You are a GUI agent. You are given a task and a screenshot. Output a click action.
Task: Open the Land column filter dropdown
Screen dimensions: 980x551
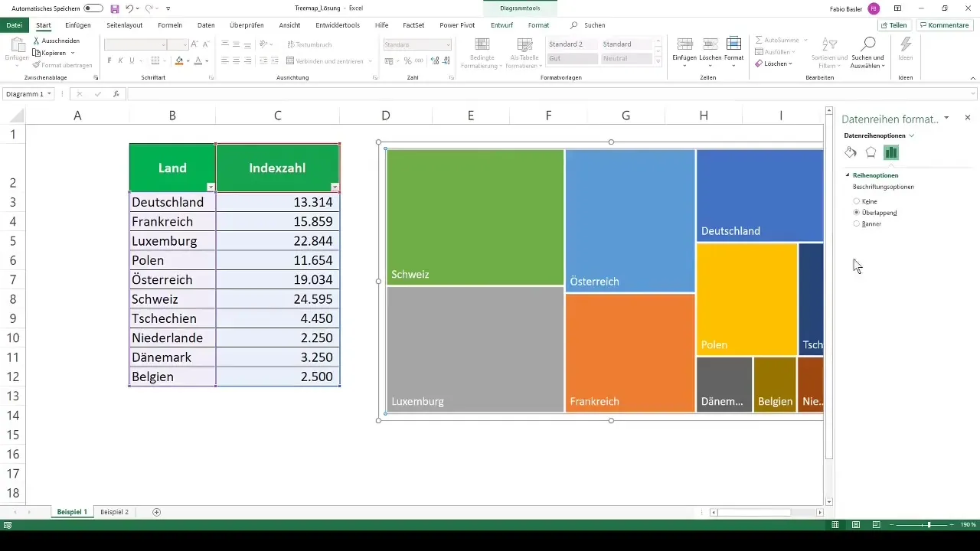211,187
